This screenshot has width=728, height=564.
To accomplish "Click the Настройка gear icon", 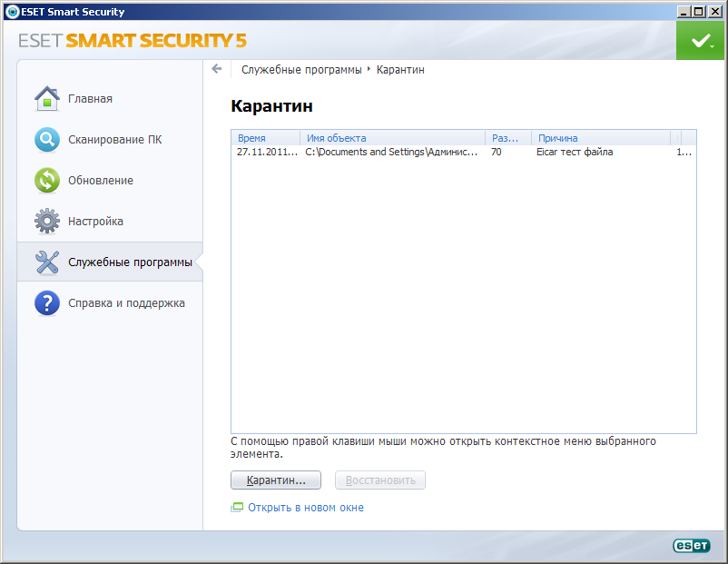I will coord(47,221).
